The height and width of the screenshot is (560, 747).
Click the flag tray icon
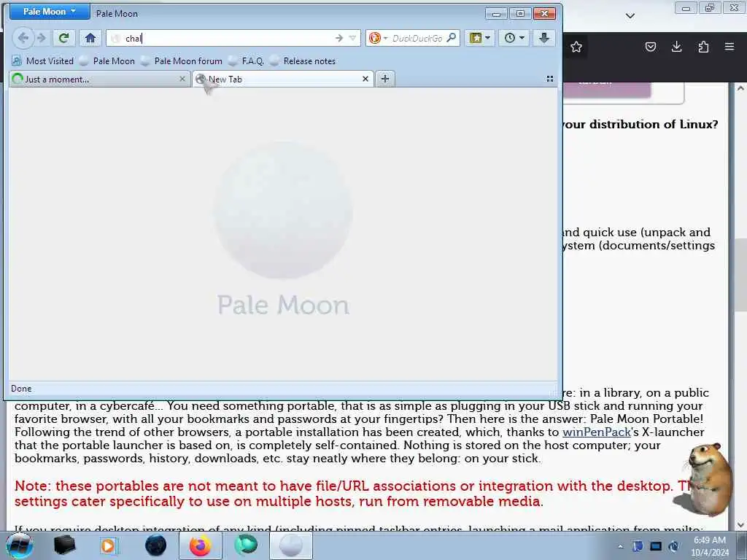[638, 546]
